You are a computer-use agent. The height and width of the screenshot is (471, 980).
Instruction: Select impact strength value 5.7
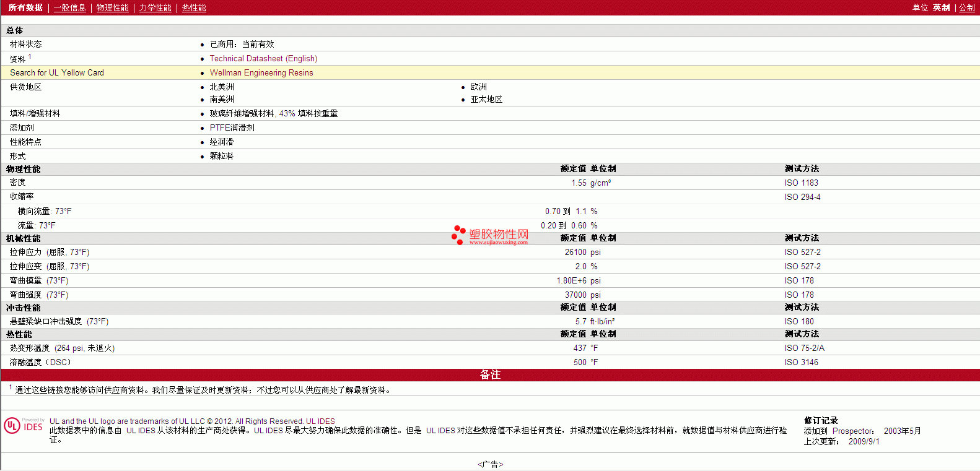point(580,321)
